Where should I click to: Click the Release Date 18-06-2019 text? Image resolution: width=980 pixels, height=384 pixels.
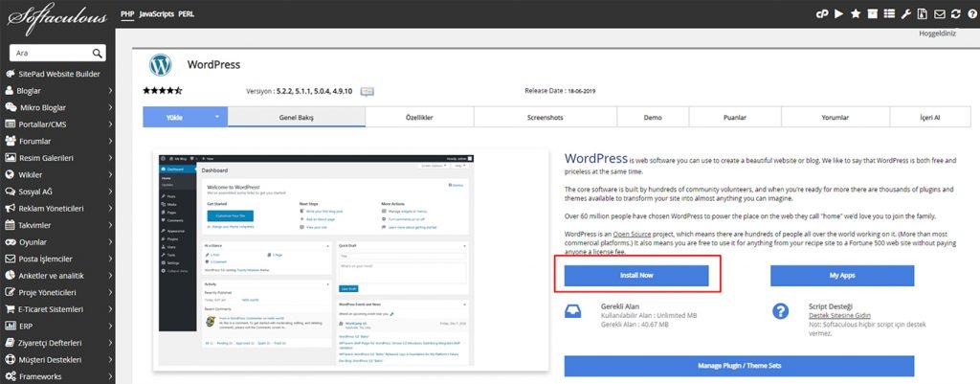pos(560,91)
